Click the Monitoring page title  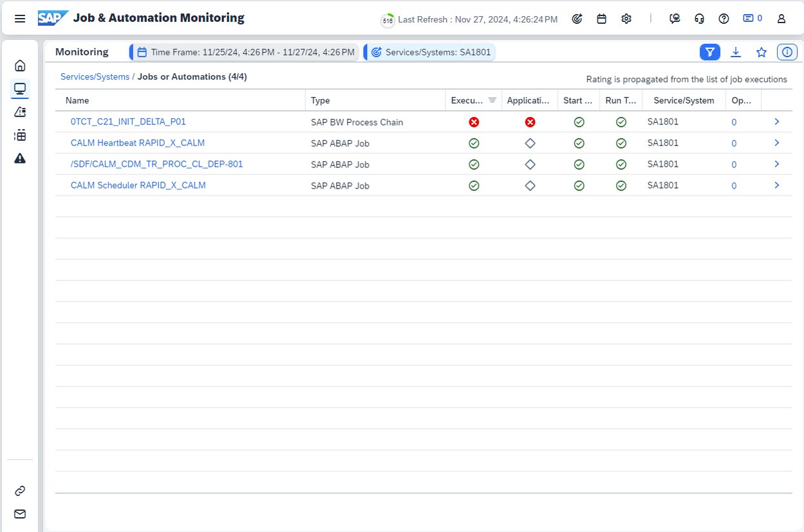[82, 52]
